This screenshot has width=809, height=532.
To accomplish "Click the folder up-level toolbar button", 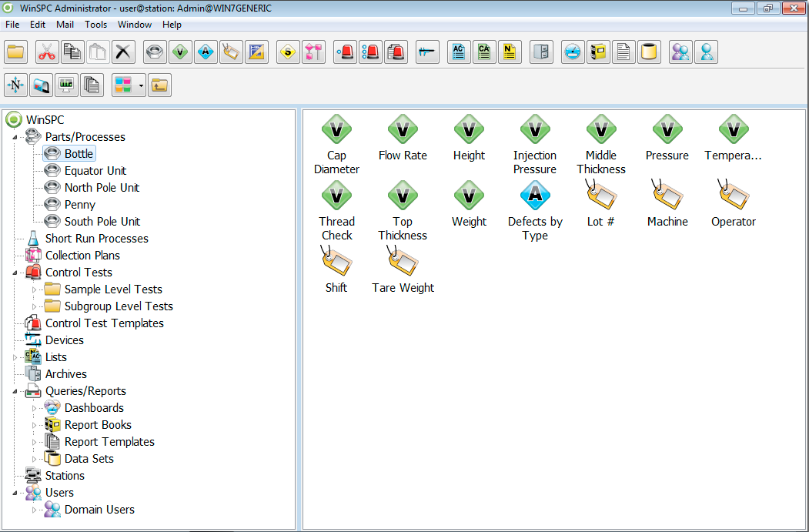I will tap(159, 85).
